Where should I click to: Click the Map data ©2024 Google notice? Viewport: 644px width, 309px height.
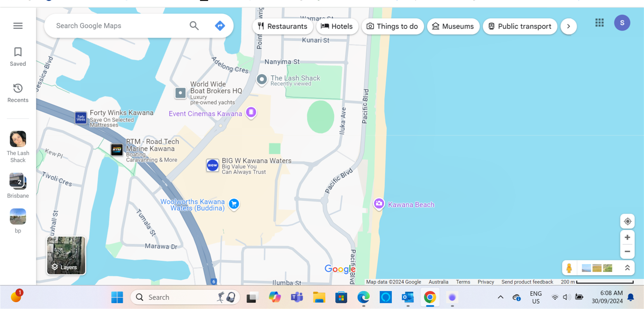point(393,282)
